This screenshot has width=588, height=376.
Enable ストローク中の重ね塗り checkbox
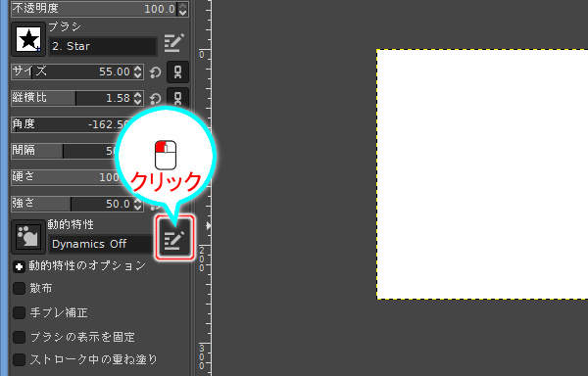20,360
